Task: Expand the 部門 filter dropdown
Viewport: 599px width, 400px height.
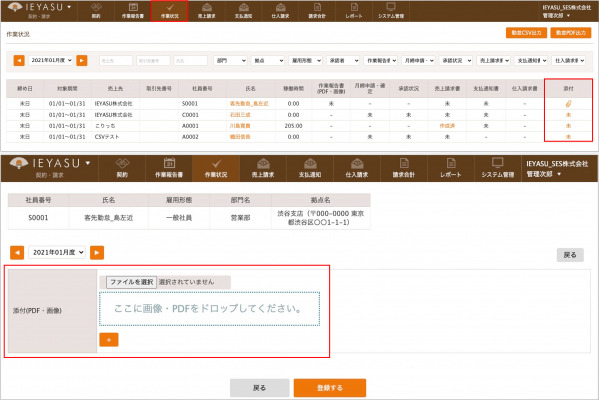Action: pyautogui.click(x=230, y=60)
